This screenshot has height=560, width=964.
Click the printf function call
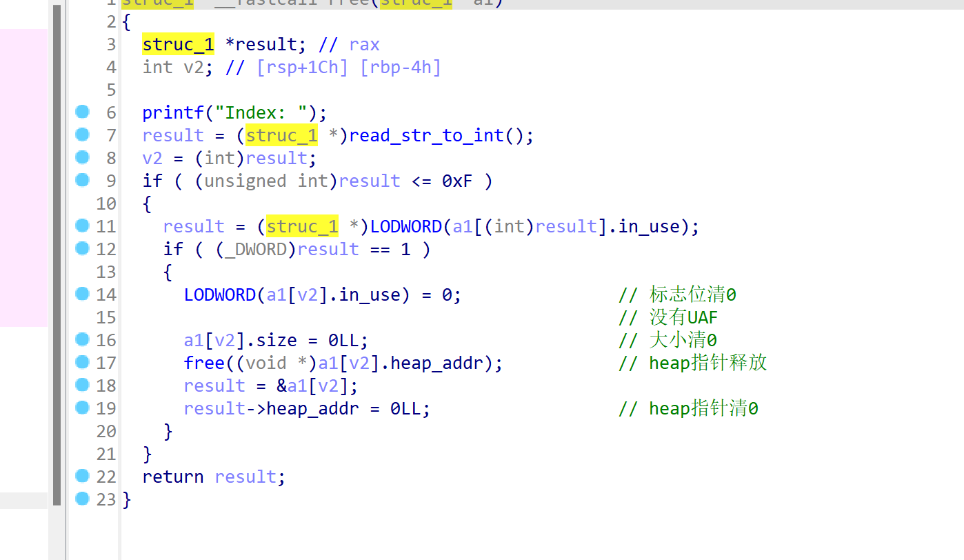click(x=173, y=112)
